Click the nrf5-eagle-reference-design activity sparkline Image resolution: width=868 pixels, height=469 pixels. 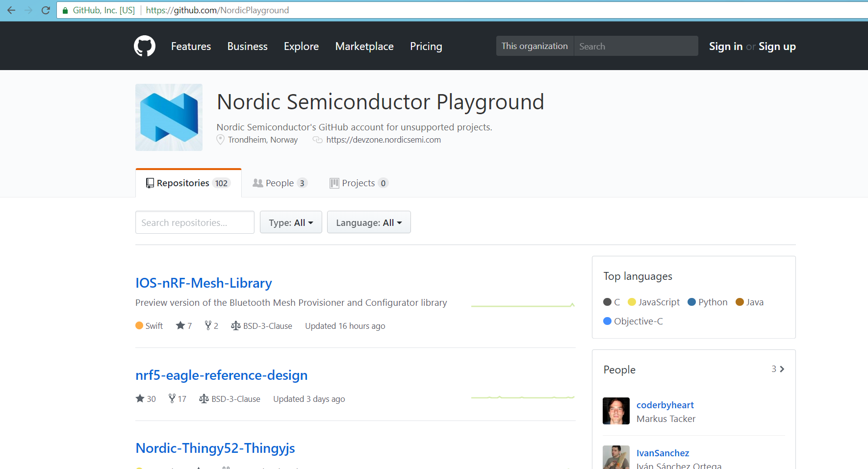[x=523, y=397]
